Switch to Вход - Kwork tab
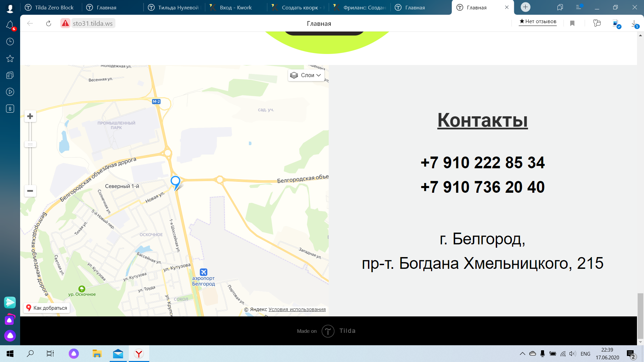Screen dimensions: 644x362 tap(236, 7)
